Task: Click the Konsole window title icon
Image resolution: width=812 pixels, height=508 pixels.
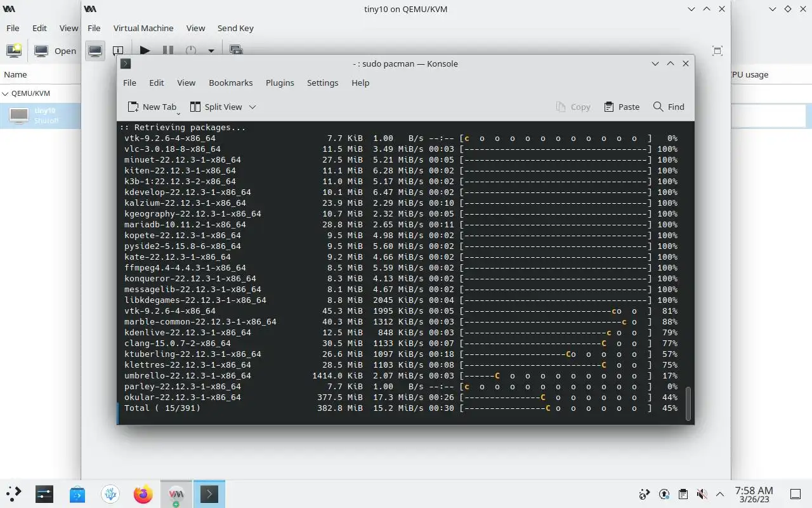Action: tap(126, 63)
